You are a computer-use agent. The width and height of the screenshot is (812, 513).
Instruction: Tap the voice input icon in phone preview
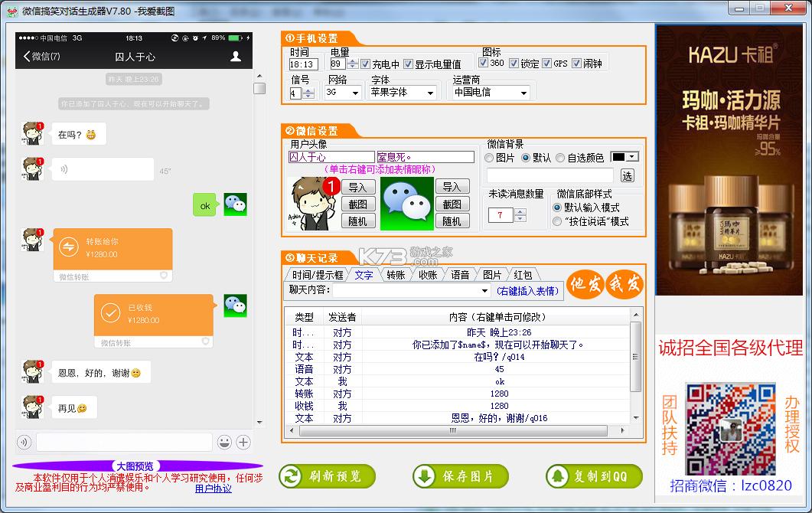24,442
